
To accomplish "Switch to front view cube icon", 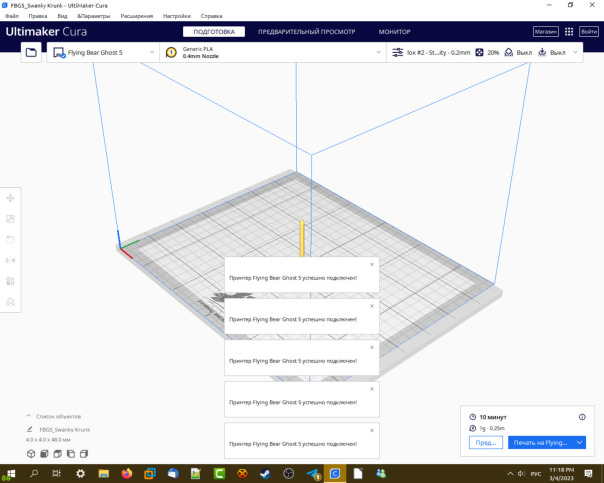I will (44, 454).
